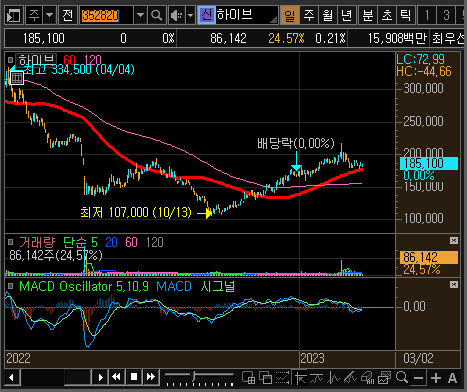This screenshot has width=467, height=392.
Task: Click the 1 interval button
Action: click(x=427, y=15)
